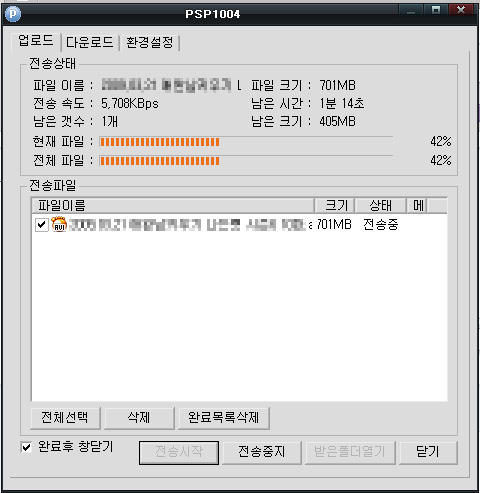Image resolution: width=480 pixels, height=493 pixels.
Task: Click the AVI file icon in transfer list
Action: coord(59,224)
